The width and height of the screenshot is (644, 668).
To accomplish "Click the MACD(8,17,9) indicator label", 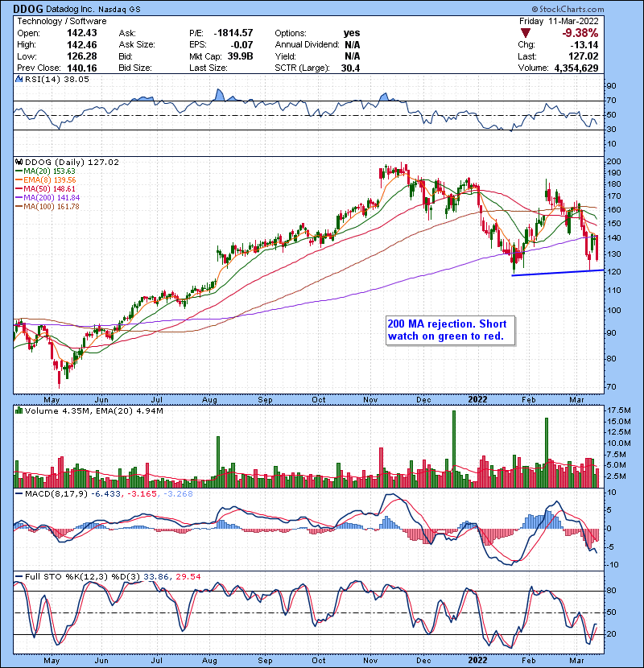I will click(x=56, y=494).
